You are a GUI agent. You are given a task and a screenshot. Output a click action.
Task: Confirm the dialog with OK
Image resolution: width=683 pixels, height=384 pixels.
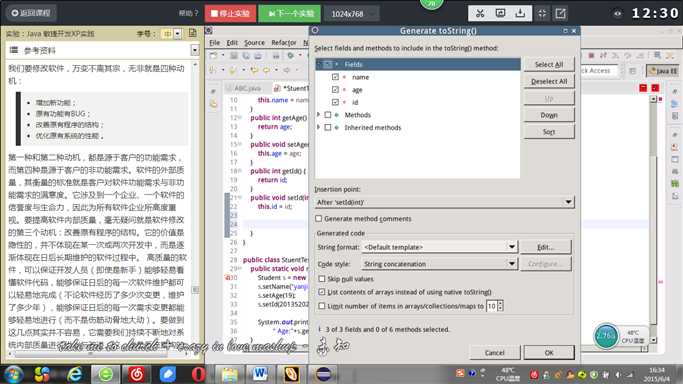pos(549,353)
